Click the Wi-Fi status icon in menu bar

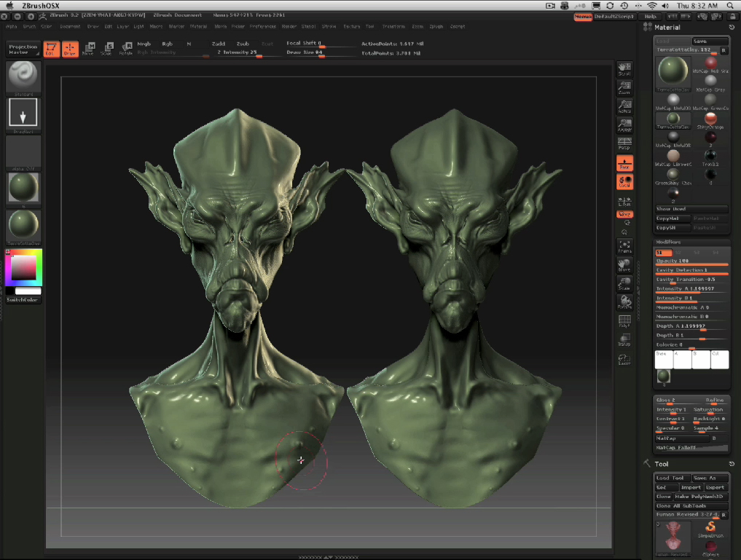click(x=651, y=6)
